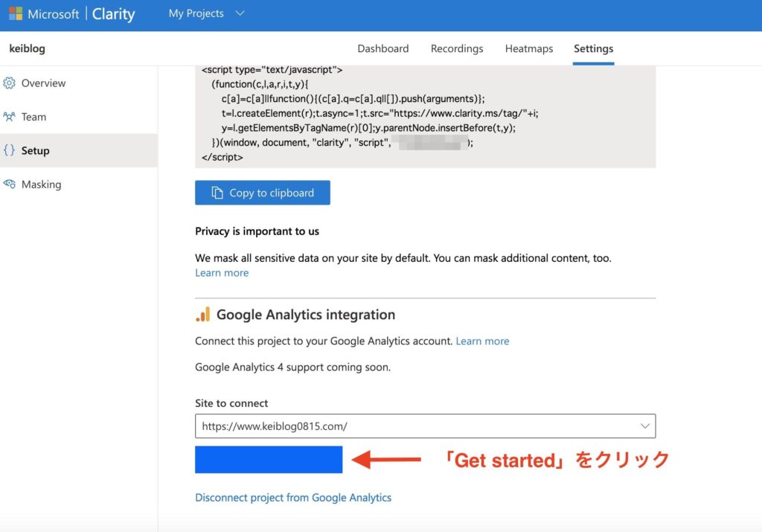Follow the Learn more link about privacy masking
This screenshot has width=762, height=532.
click(222, 272)
